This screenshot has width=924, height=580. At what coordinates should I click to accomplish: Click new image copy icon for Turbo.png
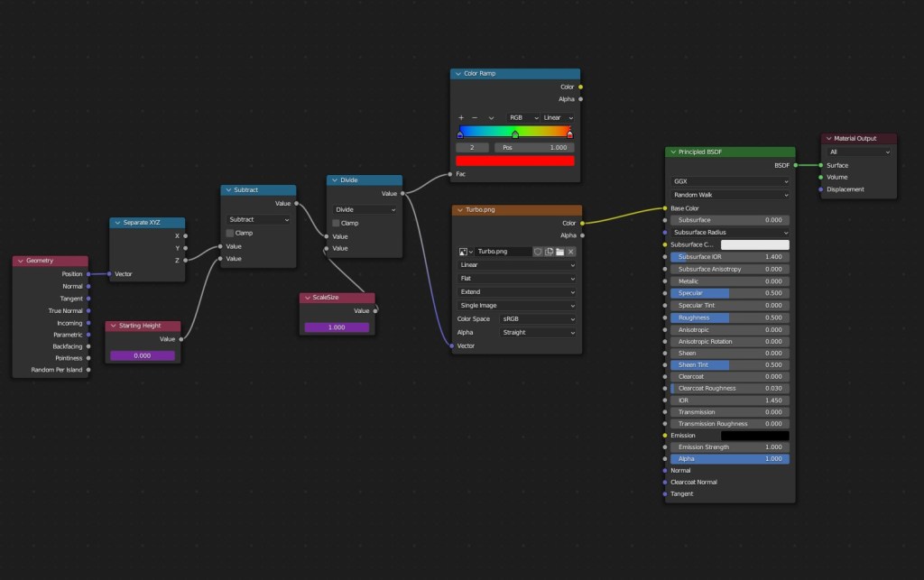549,252
